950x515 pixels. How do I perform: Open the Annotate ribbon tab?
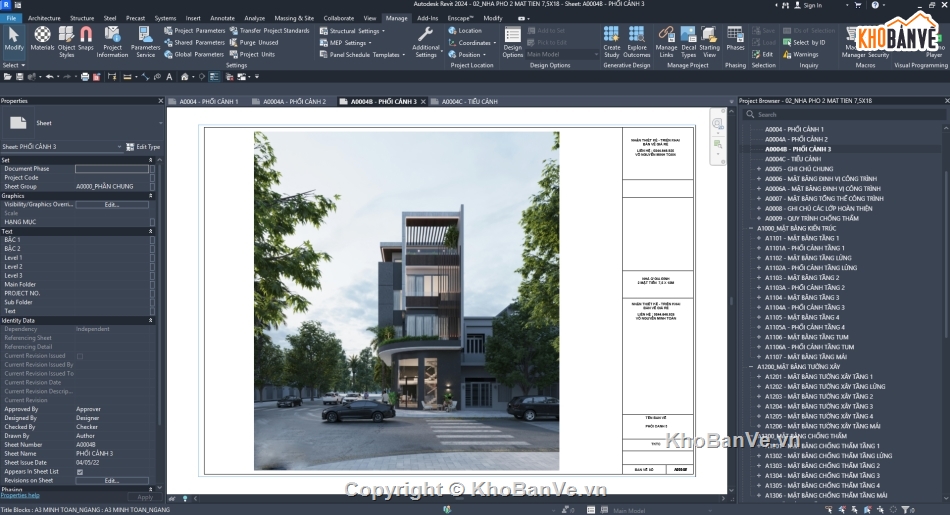(x=222, y=18)
